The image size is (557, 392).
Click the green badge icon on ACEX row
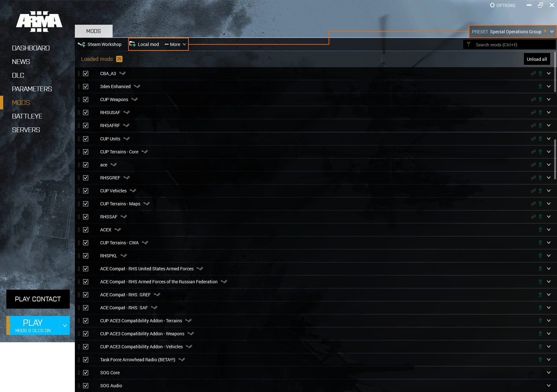(x=540, y=230)
